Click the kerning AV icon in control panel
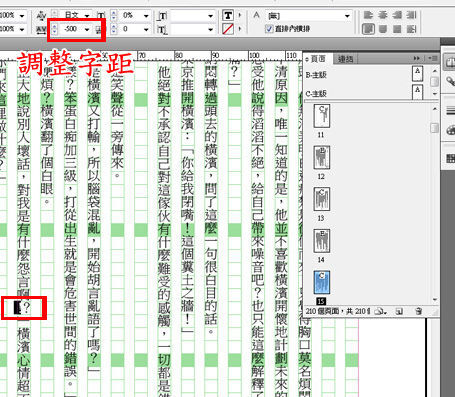 pyautogui.click(x=41, y=15)
